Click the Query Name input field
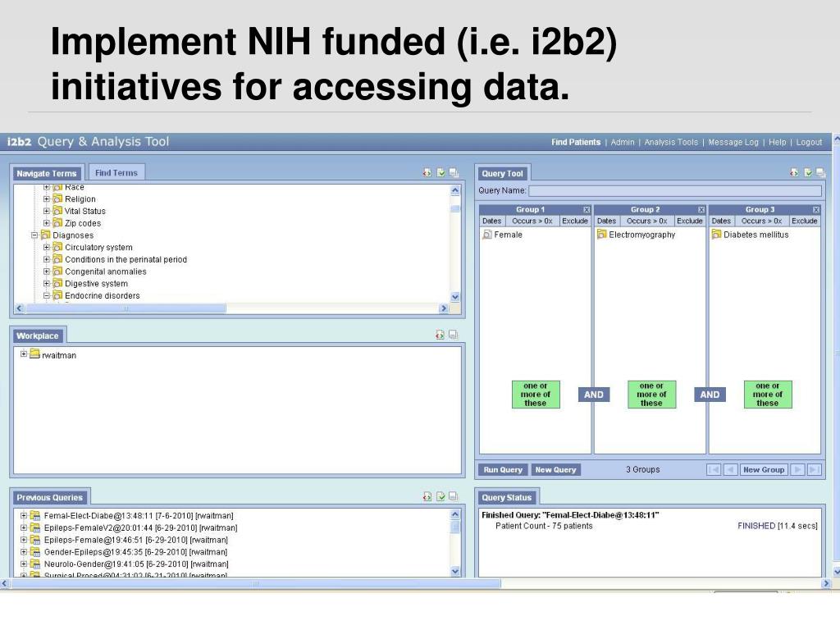Viewport: 840px width, 630px height. 675,190
